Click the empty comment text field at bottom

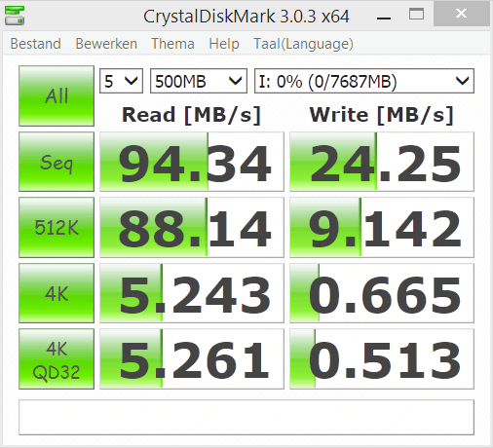(246, 418)
